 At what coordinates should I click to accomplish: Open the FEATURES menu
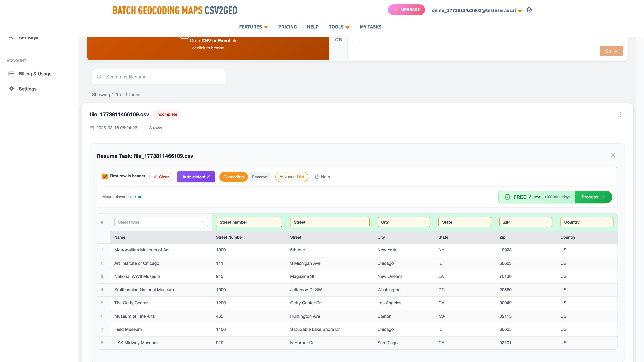point(253,27)
